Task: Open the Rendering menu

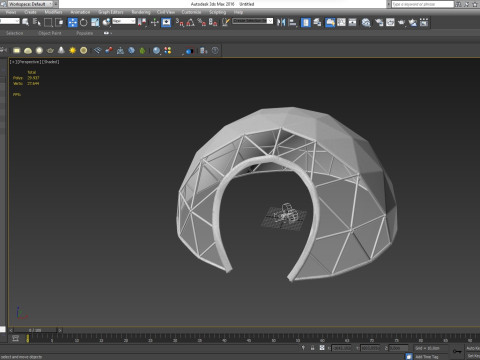Action: tap(141, 12)
